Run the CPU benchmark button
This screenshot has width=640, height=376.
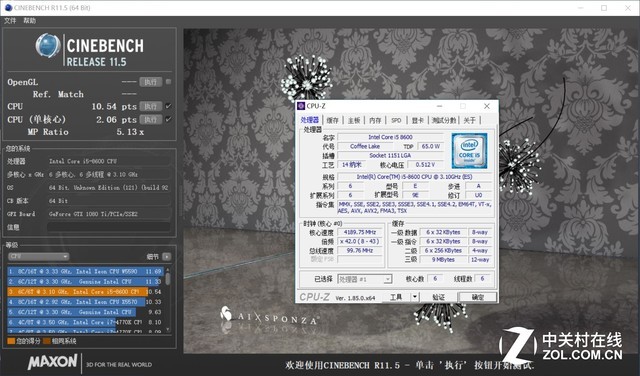tap(151, 106)
